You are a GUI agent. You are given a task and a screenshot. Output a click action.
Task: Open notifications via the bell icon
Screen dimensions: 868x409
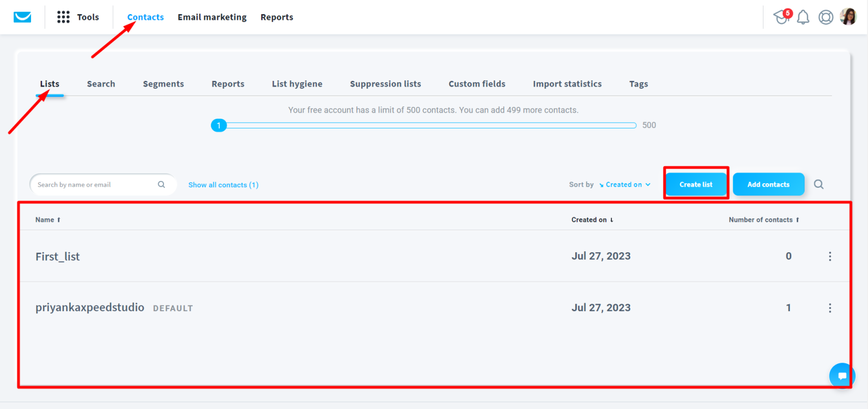pos(803,17)
